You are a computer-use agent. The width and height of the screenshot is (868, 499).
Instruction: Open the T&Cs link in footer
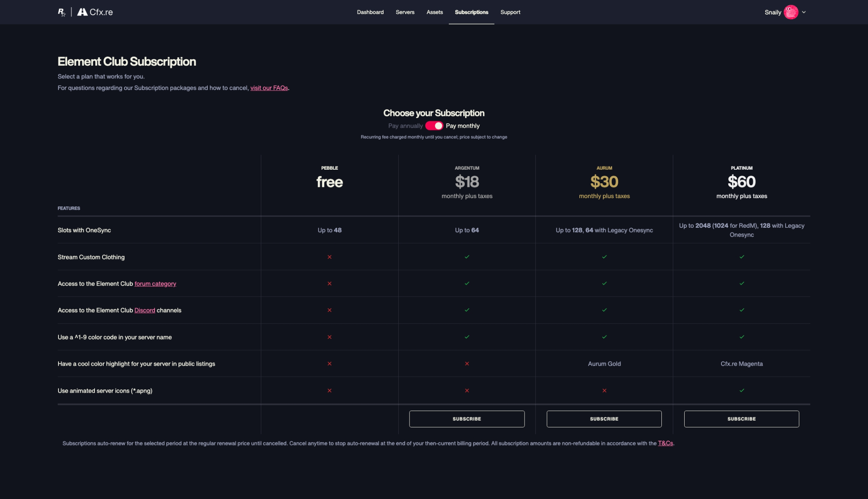click(x=665, y=443)
